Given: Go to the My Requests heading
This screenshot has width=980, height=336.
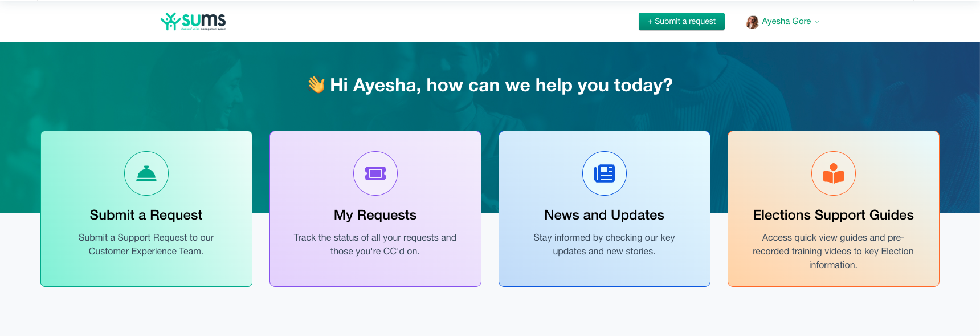Looking at the screenshot, I should click(x=375, y=215).
